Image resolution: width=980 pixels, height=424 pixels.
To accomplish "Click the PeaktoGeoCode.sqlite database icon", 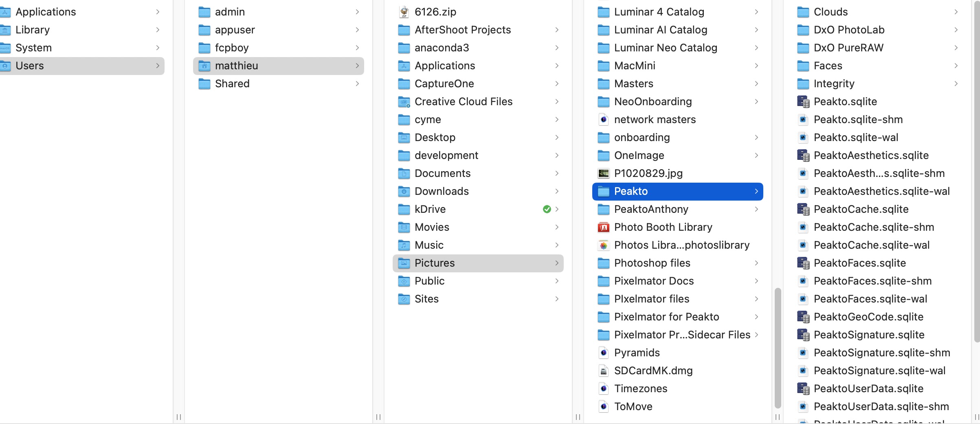I will [x=803, y=317].
